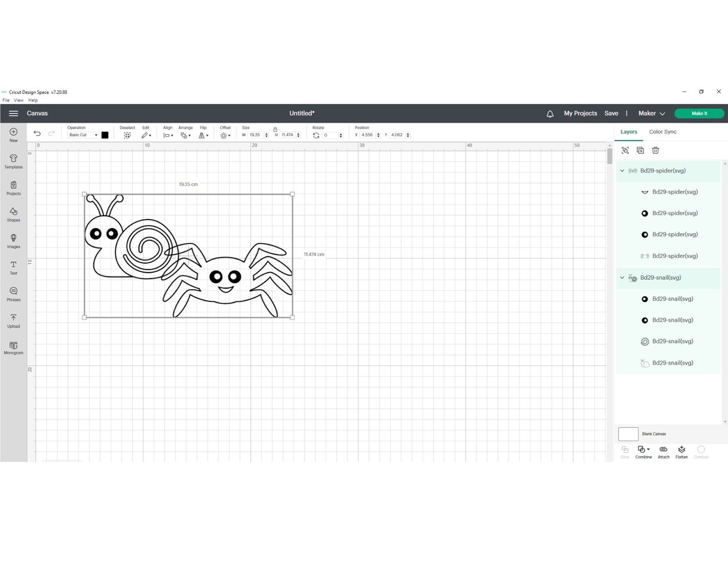Click the Flatten icon in the Layers panel
Viewport: 728px width, 585px height.
pyautogui.click(x=681, y=452)
